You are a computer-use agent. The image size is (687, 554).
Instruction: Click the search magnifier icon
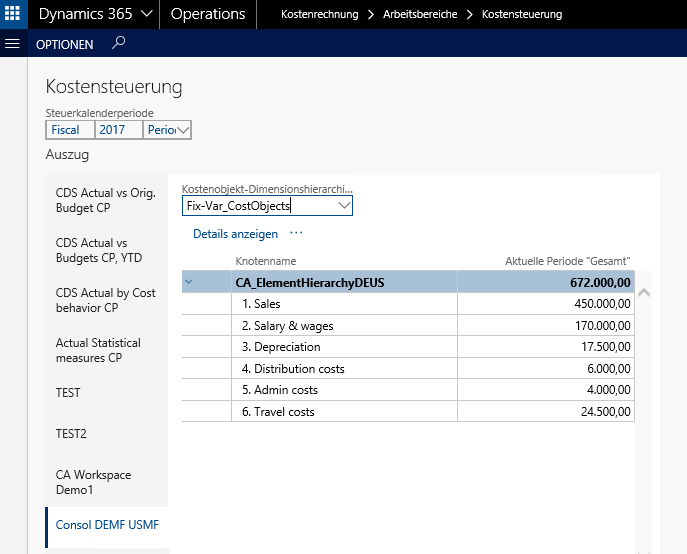[119, 44]
